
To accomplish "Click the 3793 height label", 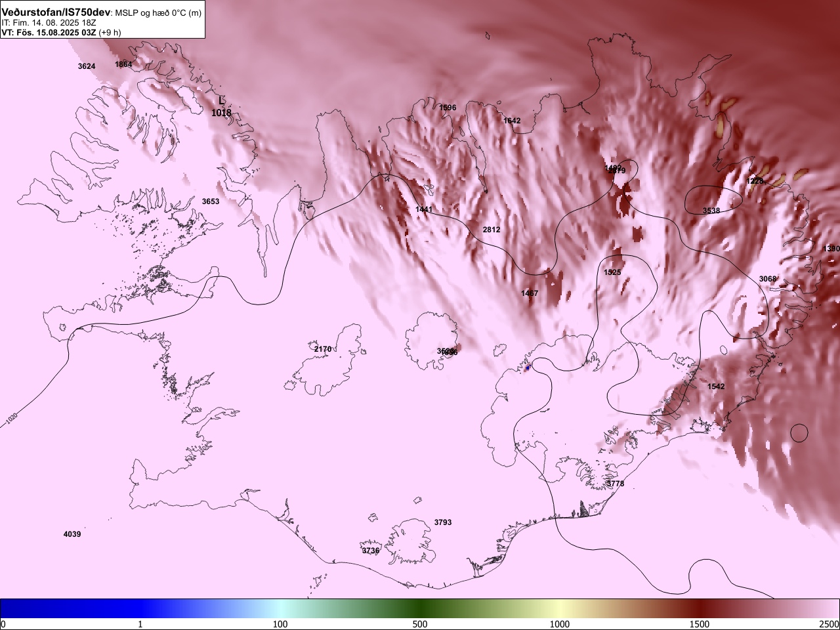I will click(x=443, y=522).
